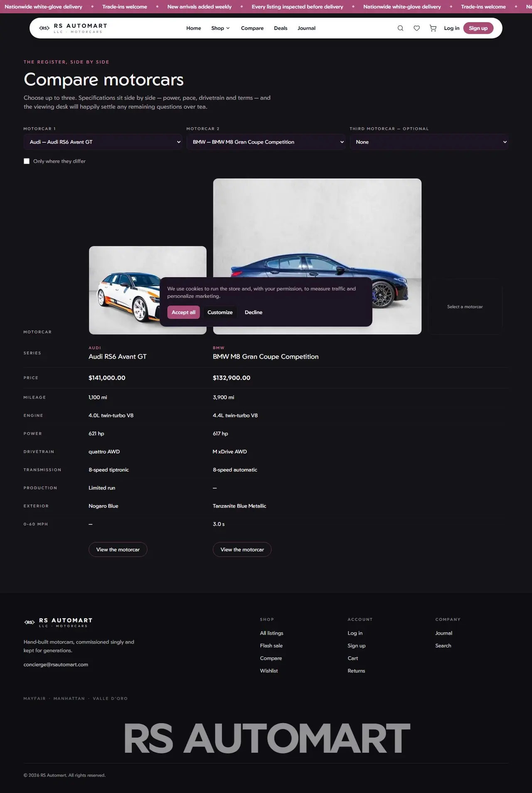Click the RS Automart footer logo
Viewport: 532px width, 793px height.
point(58,622)
